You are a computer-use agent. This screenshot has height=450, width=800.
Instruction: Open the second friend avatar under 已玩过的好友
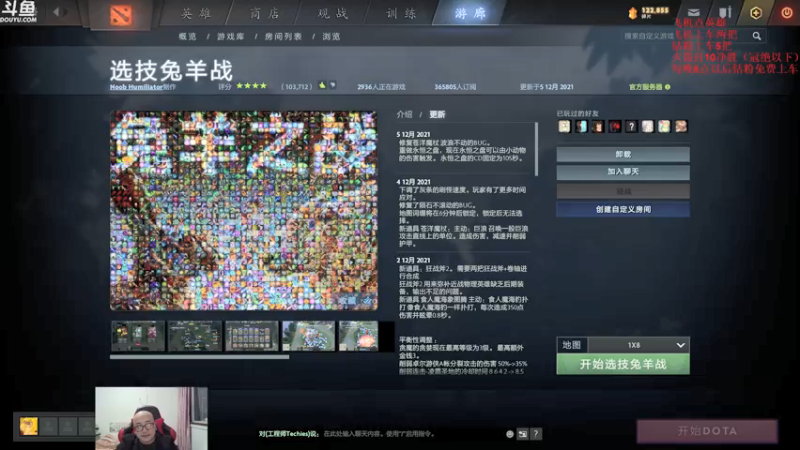tap(581, 126)
